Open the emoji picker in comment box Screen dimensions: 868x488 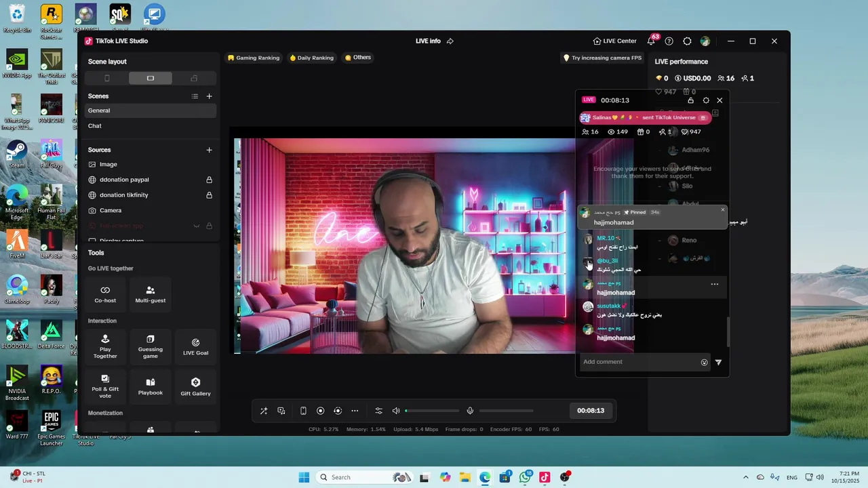pos(704,362)
